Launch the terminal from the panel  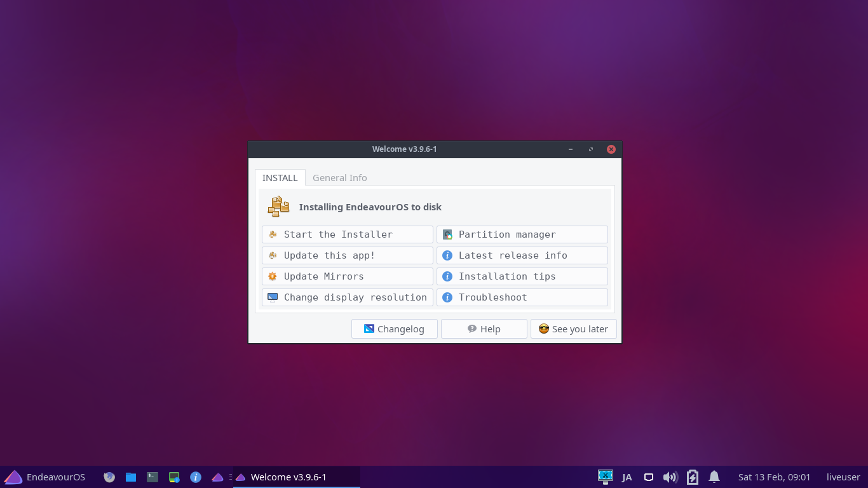[x=153, y=477]
